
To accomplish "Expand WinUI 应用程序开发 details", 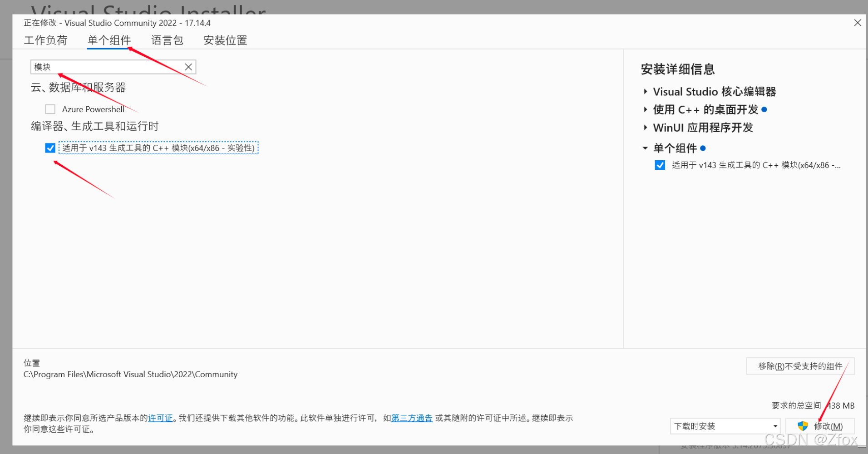I will pyautogui.click(x=645, y=128).
